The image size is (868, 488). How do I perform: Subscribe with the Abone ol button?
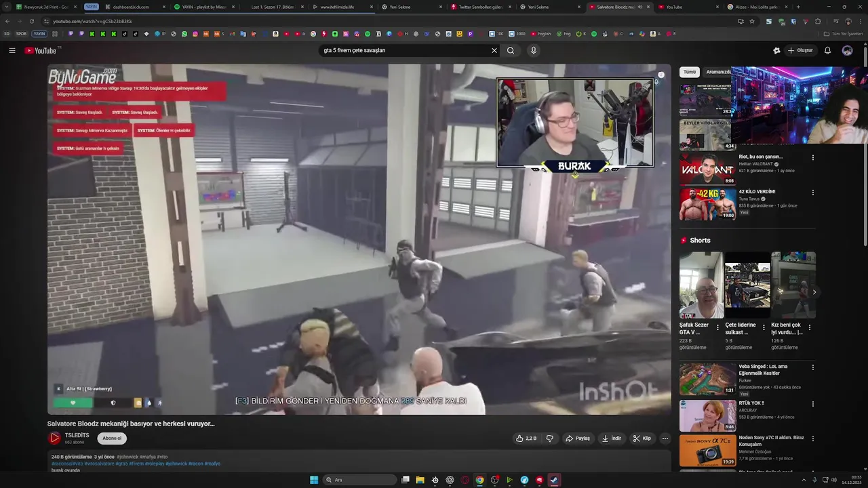click(x=112, y=439)
